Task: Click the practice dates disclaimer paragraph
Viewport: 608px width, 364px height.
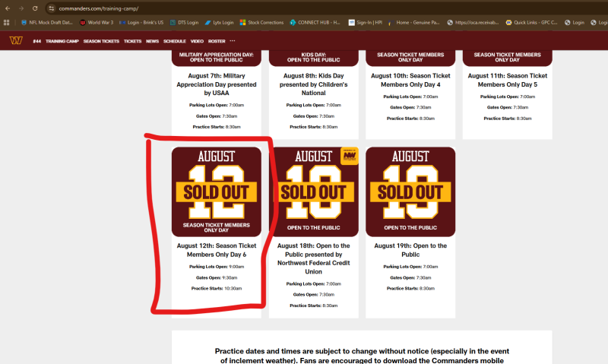Action: [362, 356]
